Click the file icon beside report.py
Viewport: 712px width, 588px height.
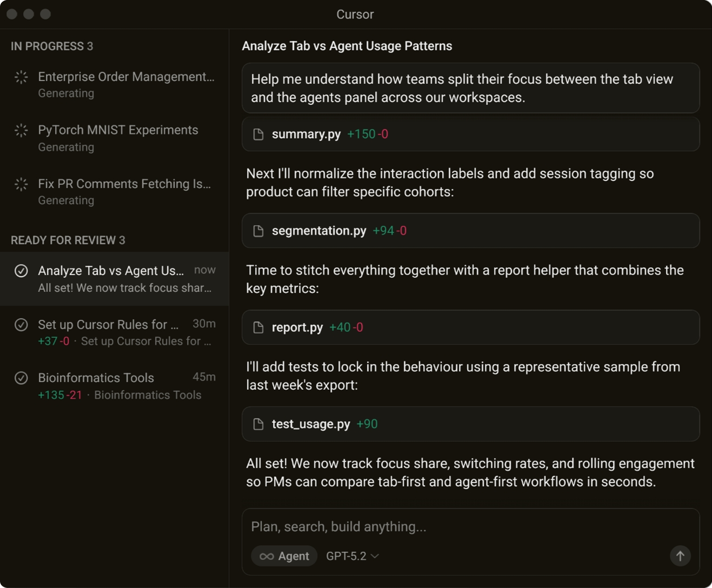coord(258,328)
